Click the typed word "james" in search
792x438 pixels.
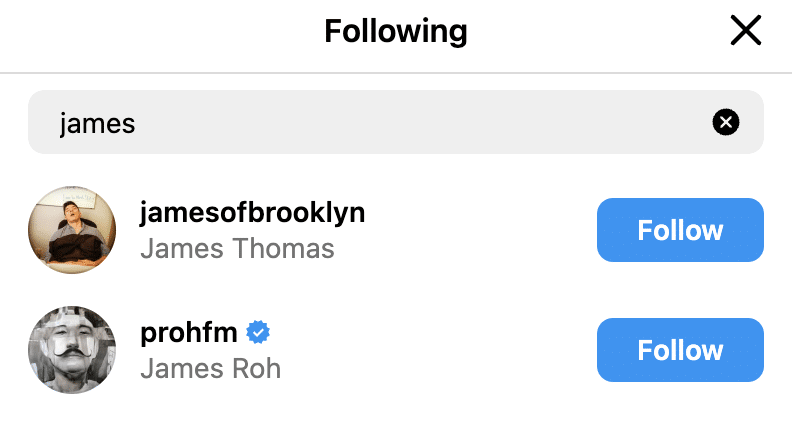point(97,123)
